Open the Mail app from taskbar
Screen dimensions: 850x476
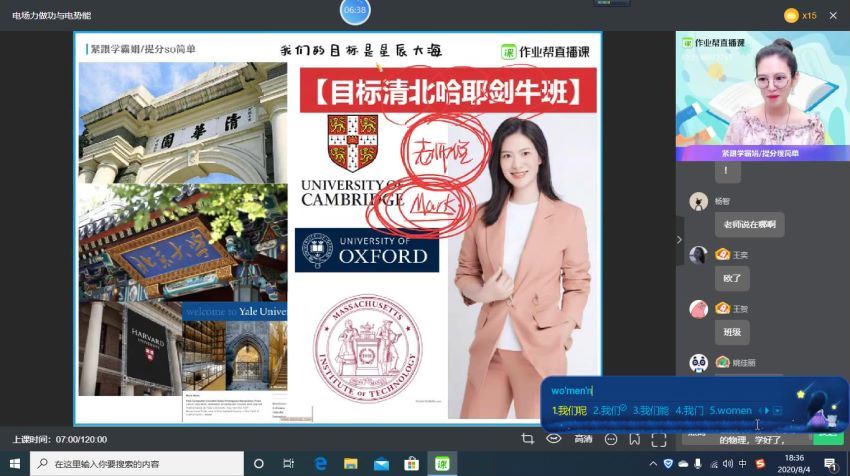click(381, 464)
